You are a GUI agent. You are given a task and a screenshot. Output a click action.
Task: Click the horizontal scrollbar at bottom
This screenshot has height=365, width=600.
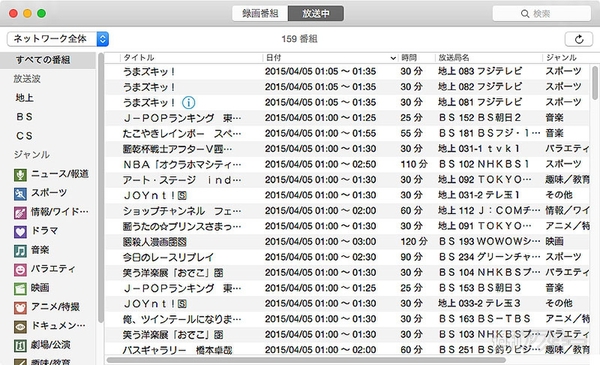coord(306,360)
